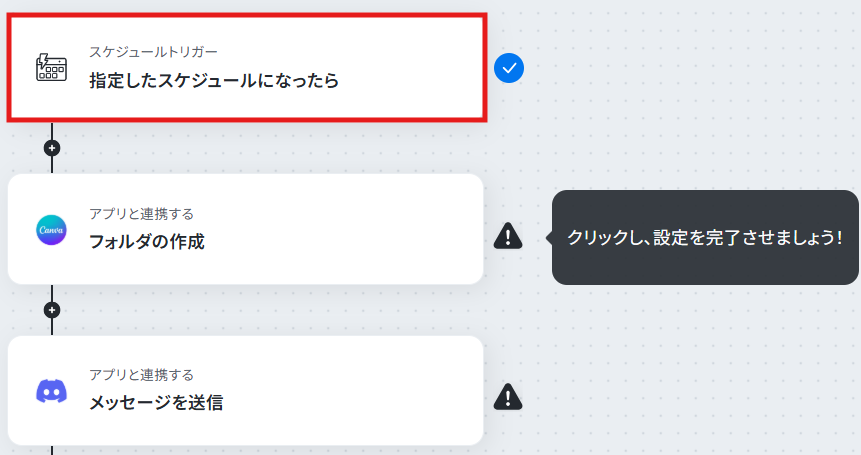Click the blue completed checkmark badge
Image resolution: width=861 pixels, height=455 pixels.
click(508, 68)
